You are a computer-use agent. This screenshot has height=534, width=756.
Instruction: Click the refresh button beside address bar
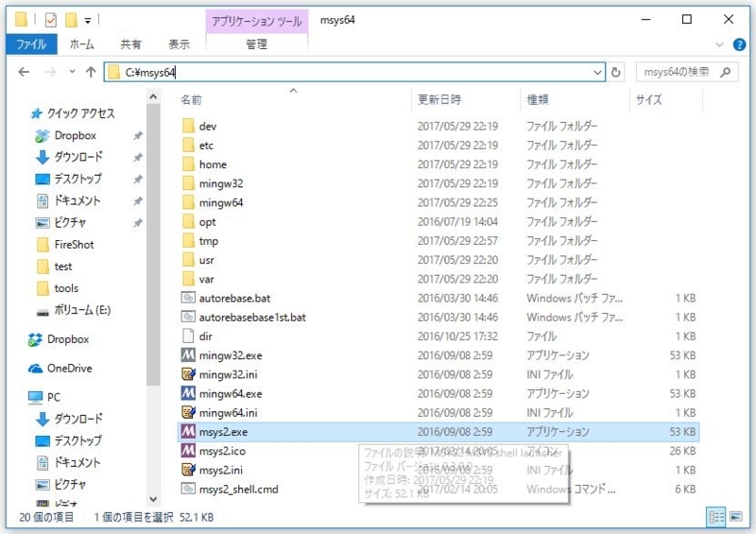coord(616,73)
